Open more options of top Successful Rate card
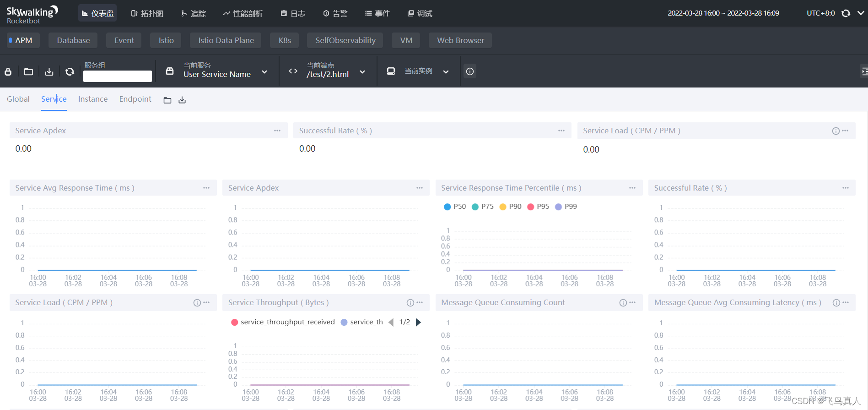The image size is (868, 410). tap(561, 131)
